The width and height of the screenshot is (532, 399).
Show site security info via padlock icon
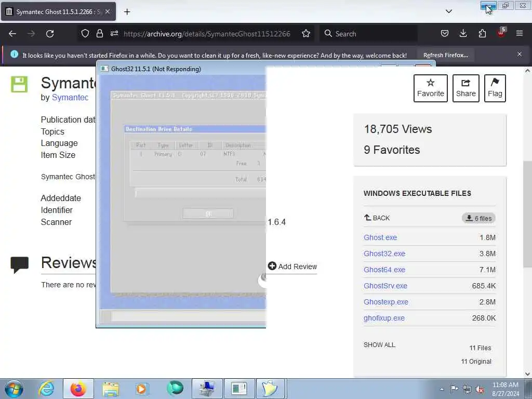tap(99, 33)
